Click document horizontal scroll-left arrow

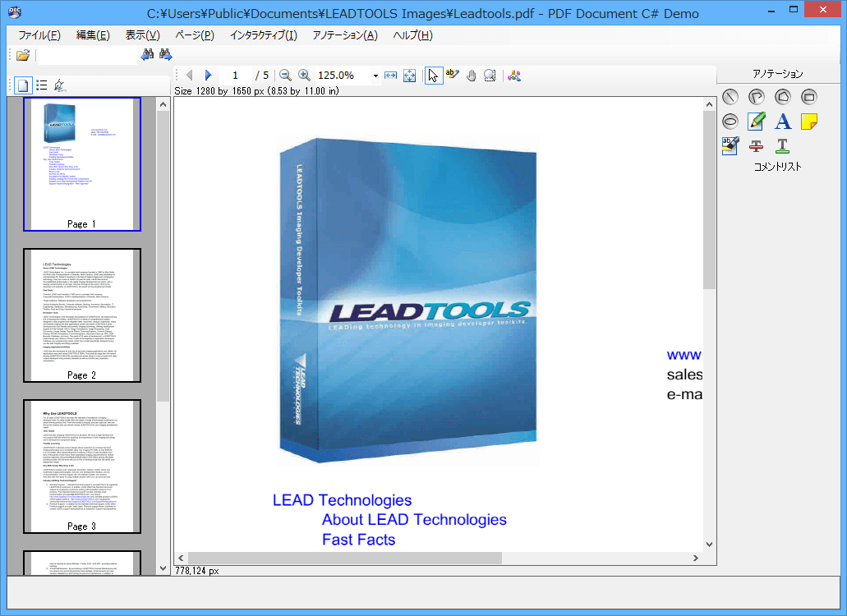(181, 558)
